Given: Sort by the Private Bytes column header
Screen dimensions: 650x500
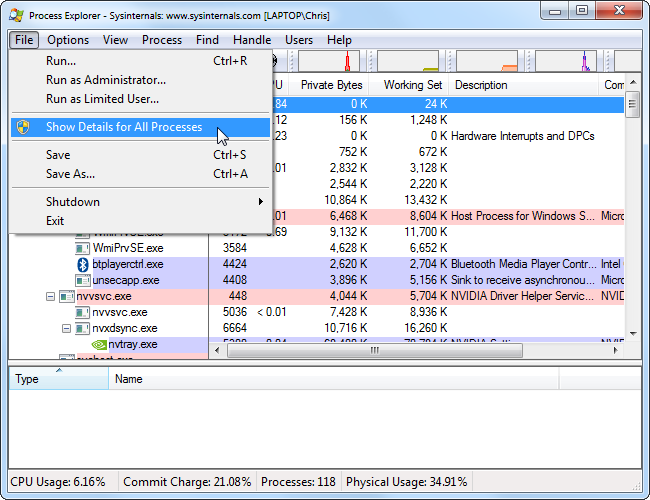Looking at the screenshot, I should (x=331, y=85).
